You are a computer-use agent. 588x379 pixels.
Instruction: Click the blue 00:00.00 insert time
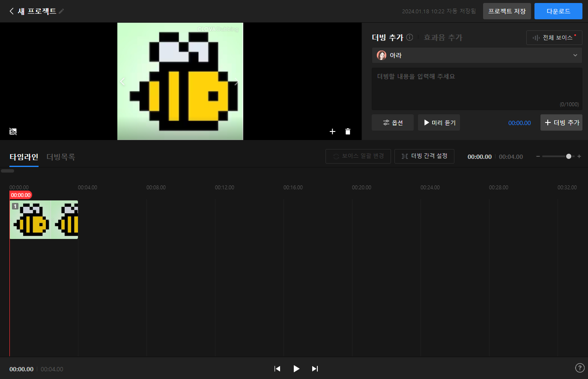pos(519,123)
